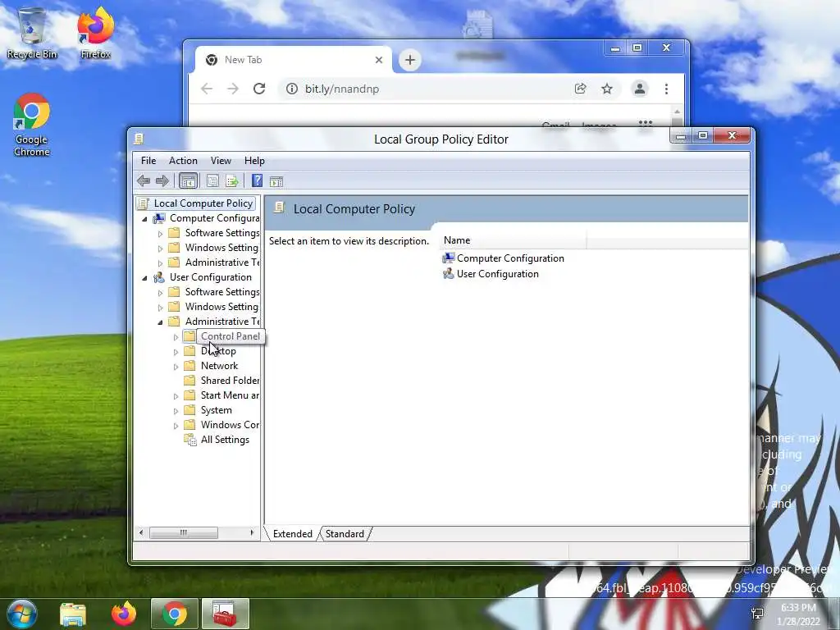Expand the Network folder arrow
This screenshot has height=630, width=840.
(176, 367)
